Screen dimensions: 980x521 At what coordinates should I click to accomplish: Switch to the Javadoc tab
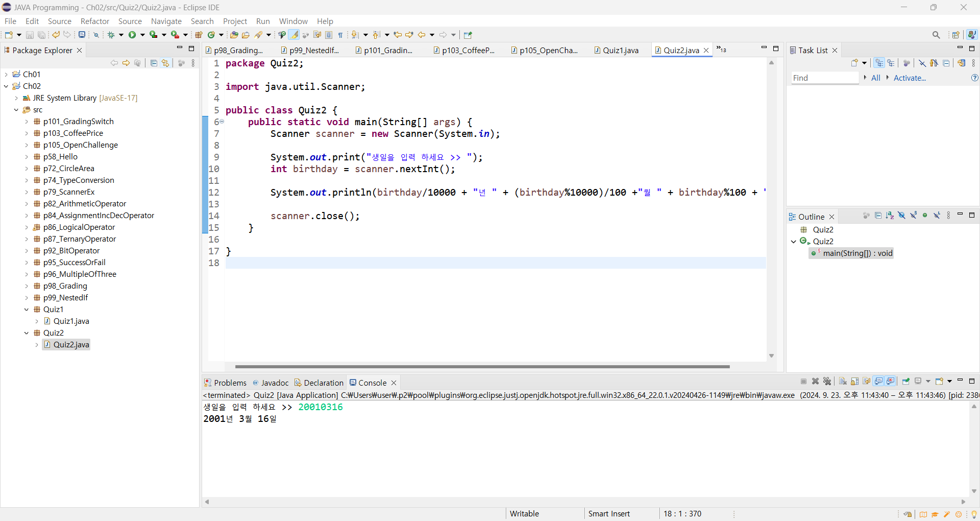(271, 383)
